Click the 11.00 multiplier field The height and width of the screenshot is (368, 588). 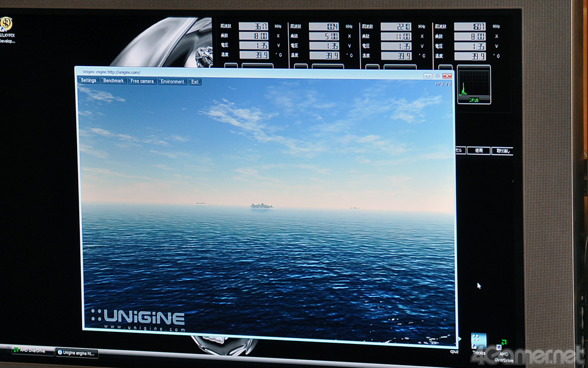[396, 37]
